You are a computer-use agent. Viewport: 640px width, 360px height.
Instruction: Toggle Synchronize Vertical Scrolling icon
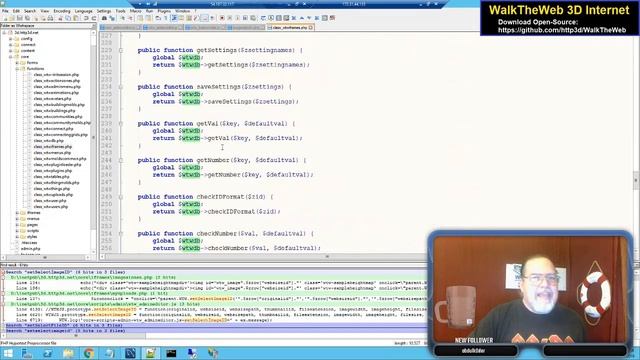(x=140, y=18)
